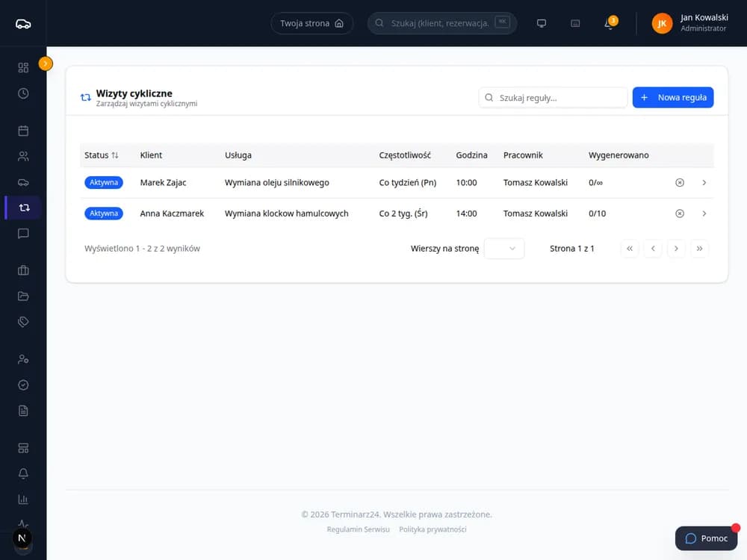
Task: Open the Pomoc help chat button
Action: point(707,538)
